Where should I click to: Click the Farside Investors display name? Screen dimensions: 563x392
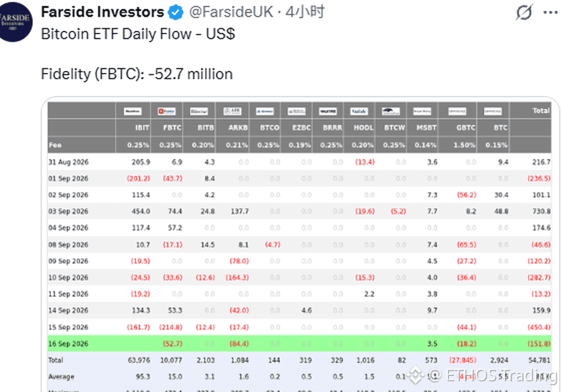[x=103, y=12]
